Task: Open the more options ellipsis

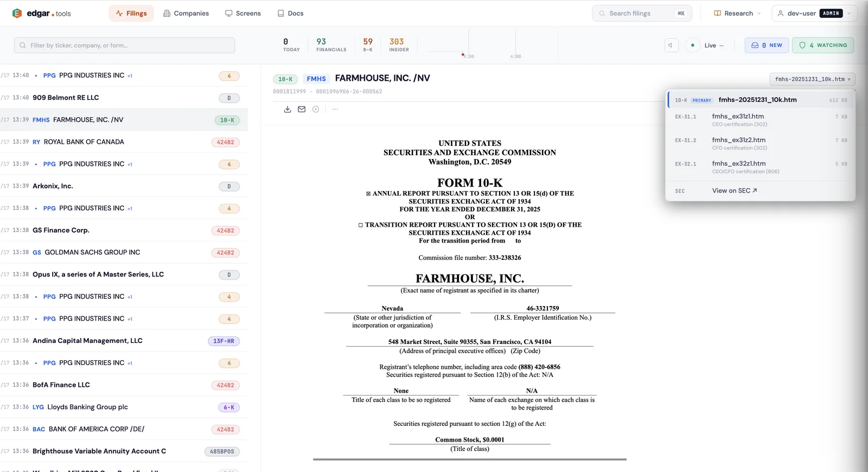Action: (335, 109)
